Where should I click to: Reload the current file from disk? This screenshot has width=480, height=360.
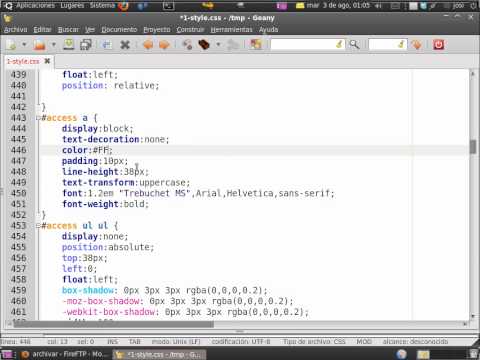[x=107, y=44]
